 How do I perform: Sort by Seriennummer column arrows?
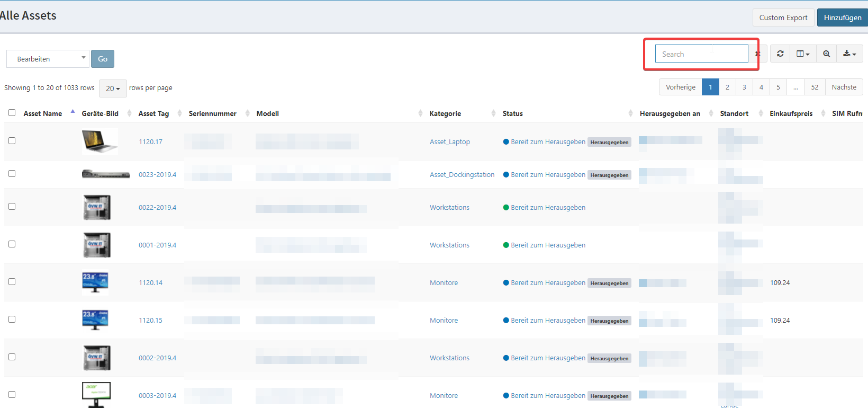click(247, 113)
